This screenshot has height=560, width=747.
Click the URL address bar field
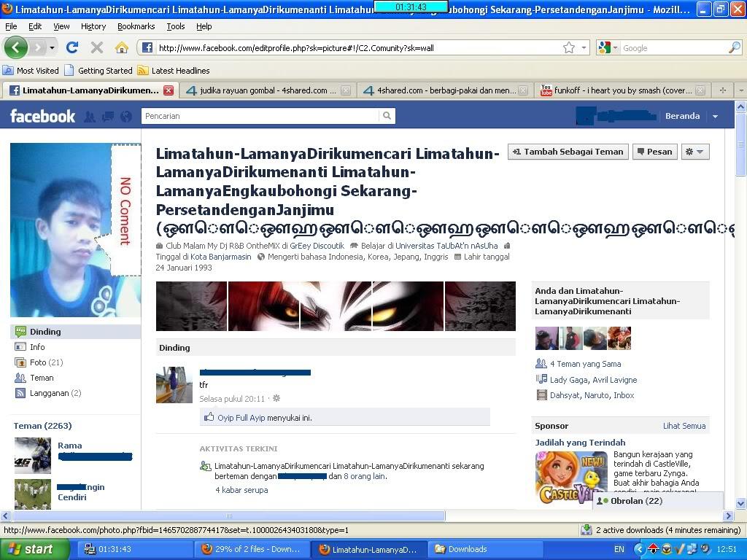pyautogui.click(x=350, y=47)
